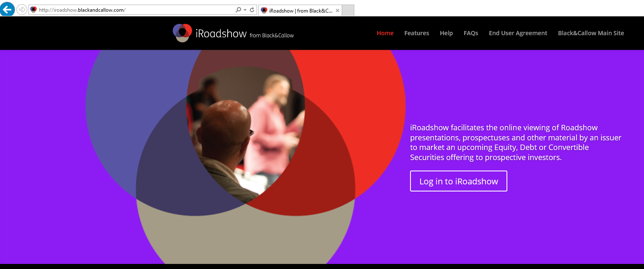644x269 pixels.
Task: Click the site favicon in address bar
Action: coord(34,10)
